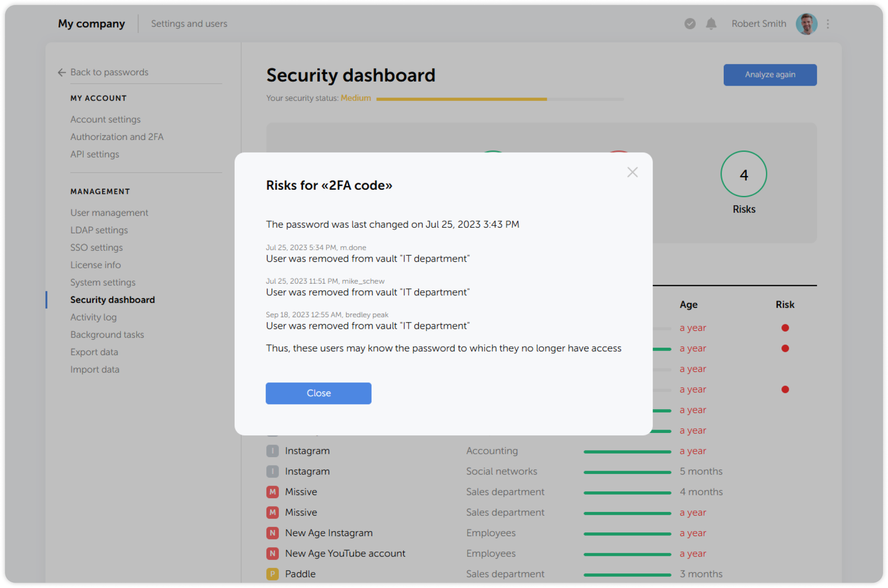Open Account settings in the sidebar
Screen dimensions: 888x588
coord(105,120)
